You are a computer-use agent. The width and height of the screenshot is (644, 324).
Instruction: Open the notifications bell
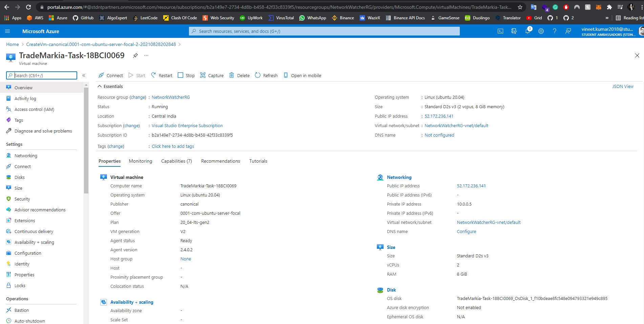pos(528,31)
